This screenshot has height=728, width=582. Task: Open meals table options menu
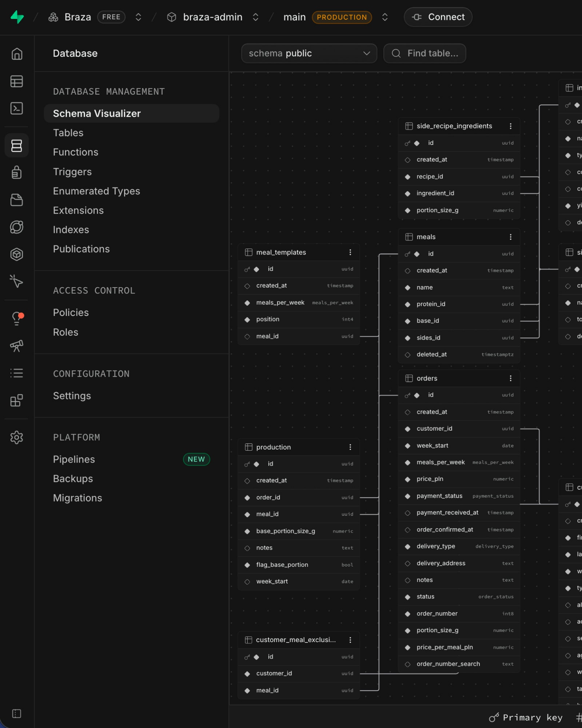pyautogui.click(x=511, y=237)
